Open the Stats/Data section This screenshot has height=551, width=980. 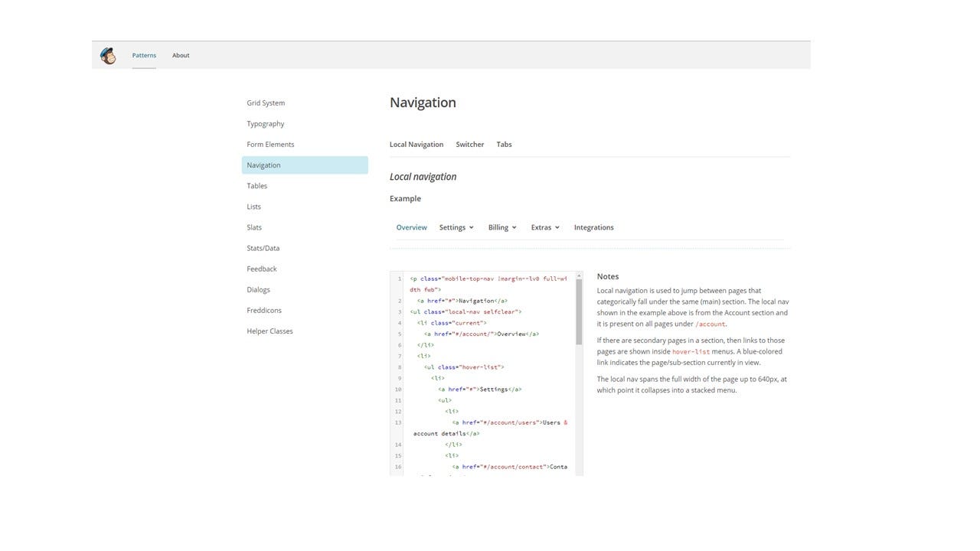(x=263, y=247)
